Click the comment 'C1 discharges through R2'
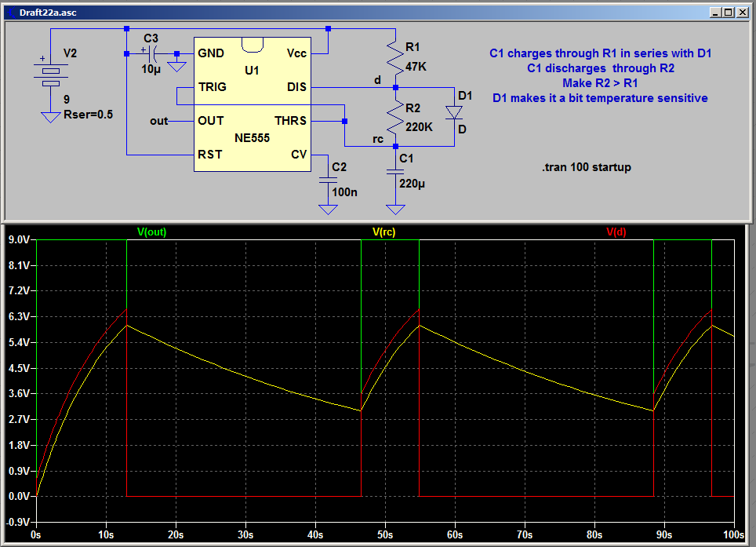756x547 pixels. pos(601,68)
